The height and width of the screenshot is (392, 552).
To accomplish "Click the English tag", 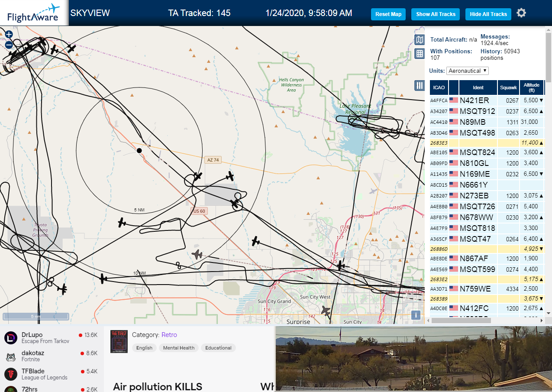I will 144,348.
